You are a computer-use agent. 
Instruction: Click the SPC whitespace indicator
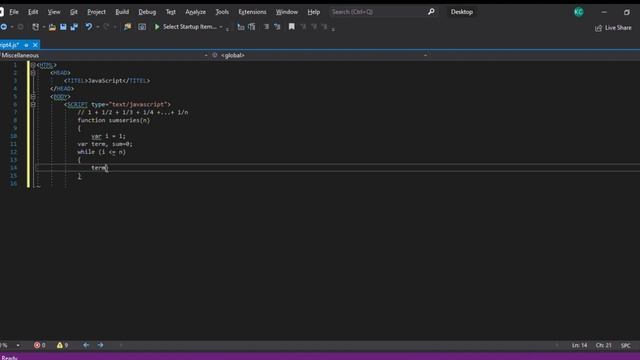click(x=626, y=345)
